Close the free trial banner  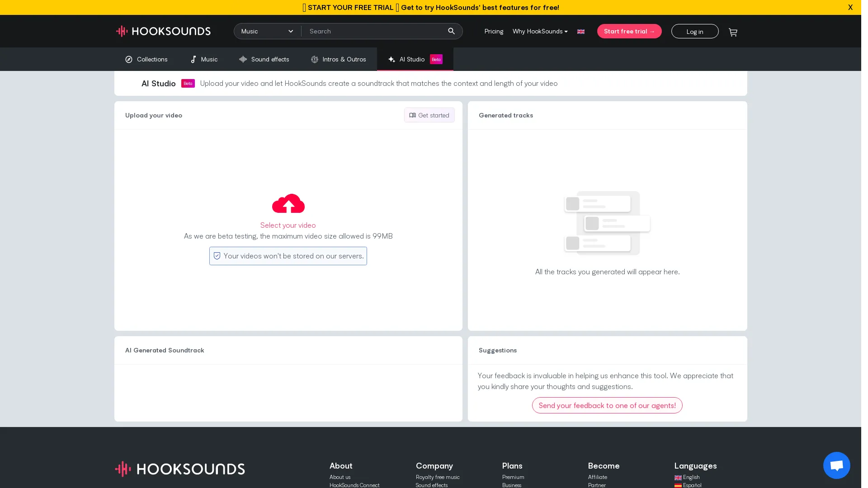850,7
